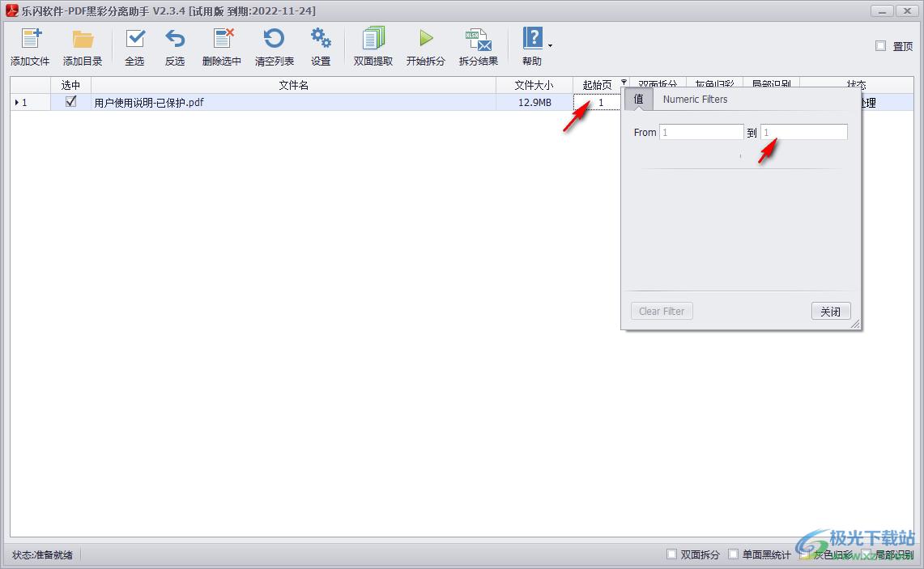Viewport: 924px width, 569px height.
Task: Open 设置 settings gear icon
Action: click(321, 39)
